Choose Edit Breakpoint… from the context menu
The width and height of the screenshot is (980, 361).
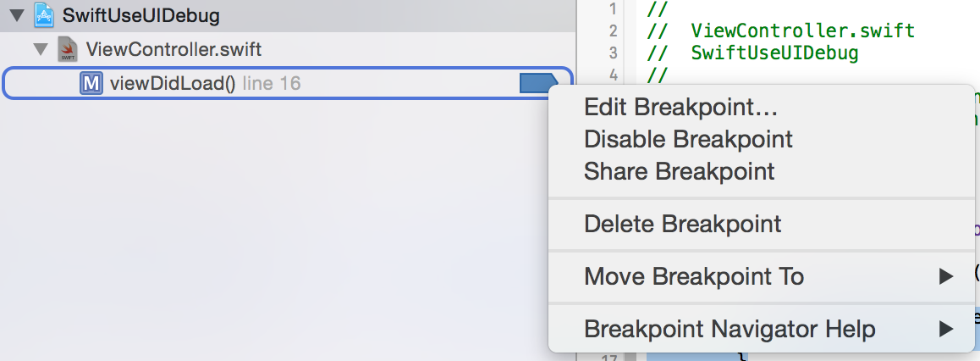click(x=680, y=107)
